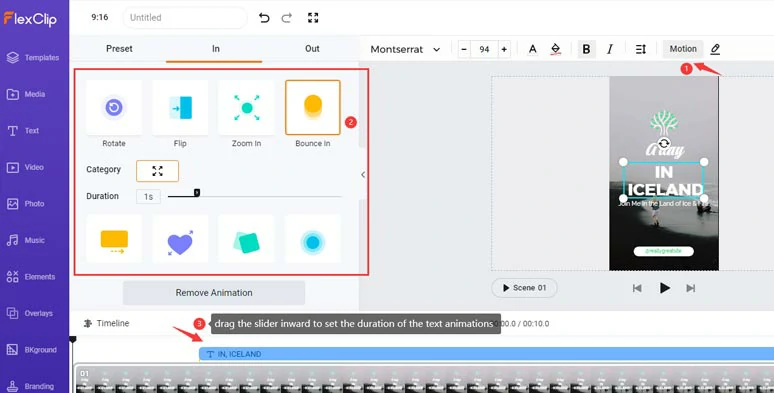Open the Elements sidebar panel

[33, 277]
